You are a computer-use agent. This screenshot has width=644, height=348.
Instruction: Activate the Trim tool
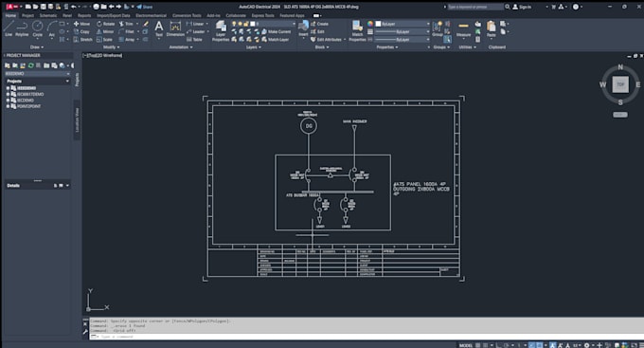point(126,24)
